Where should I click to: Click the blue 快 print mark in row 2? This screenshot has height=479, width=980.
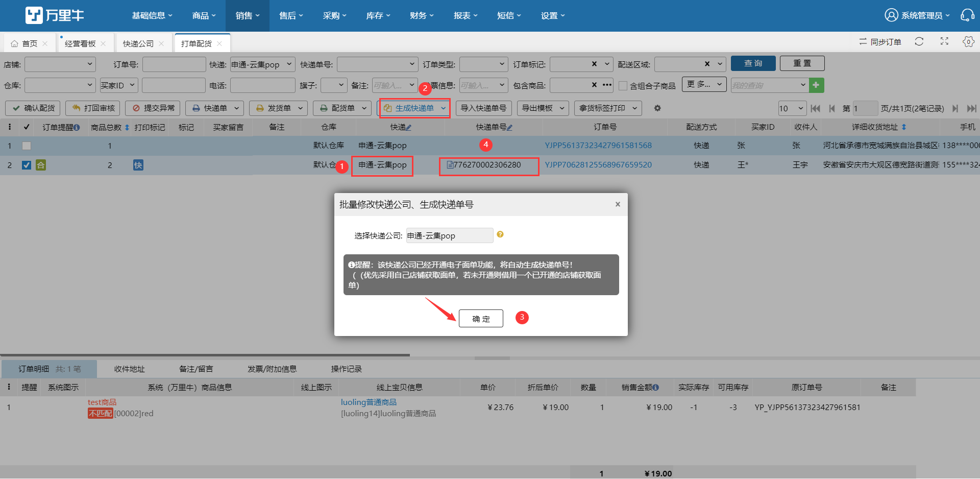(138, 165)
